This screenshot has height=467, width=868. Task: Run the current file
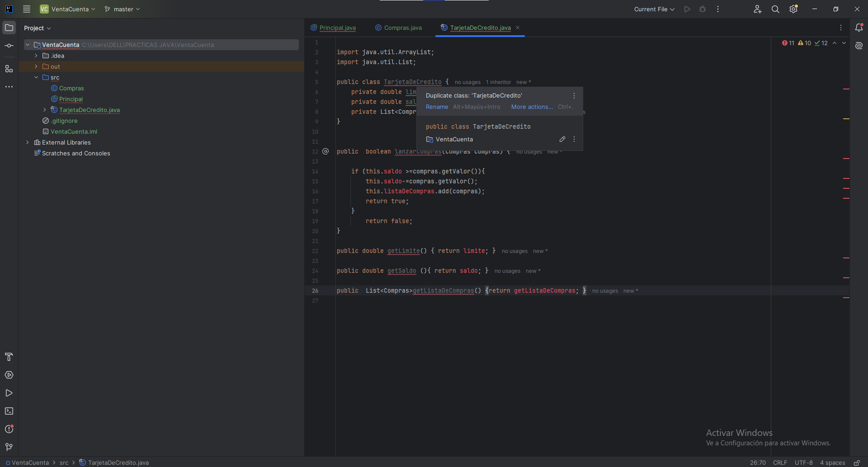[x=687, y=9]
